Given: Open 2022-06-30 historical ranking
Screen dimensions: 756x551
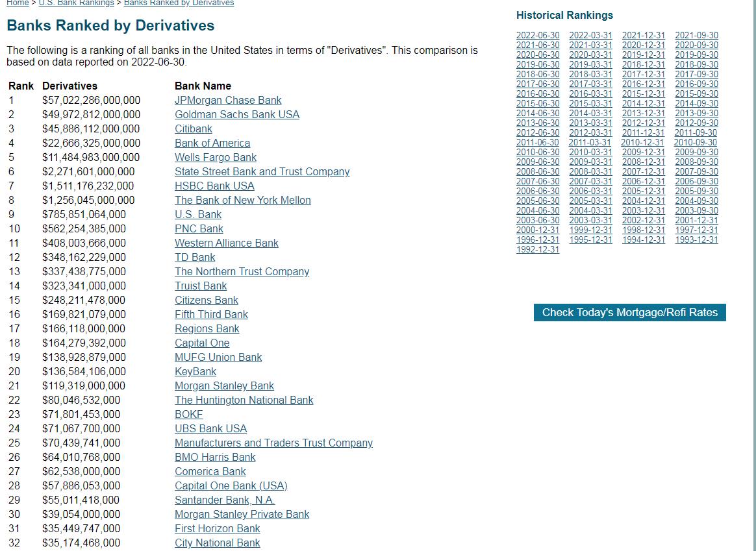Looking at the screenshot, I should [x=538, y=35].
